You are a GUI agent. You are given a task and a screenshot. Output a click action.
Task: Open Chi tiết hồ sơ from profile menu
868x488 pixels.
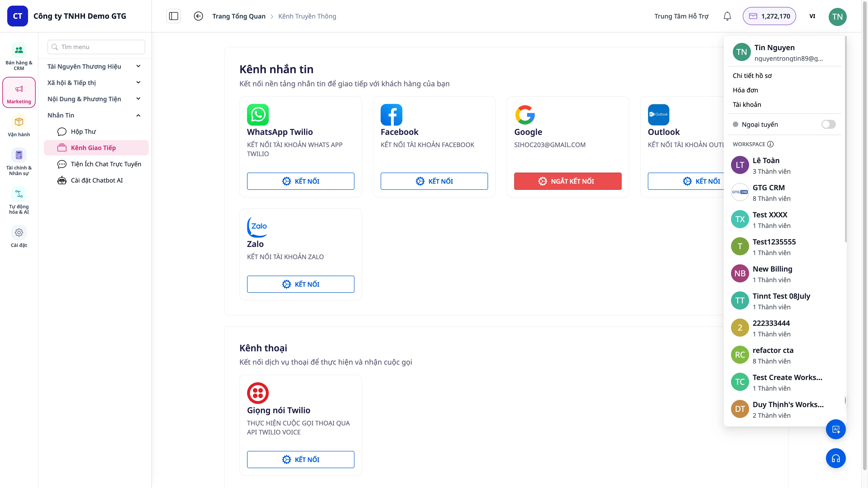(x=752, y=75)
